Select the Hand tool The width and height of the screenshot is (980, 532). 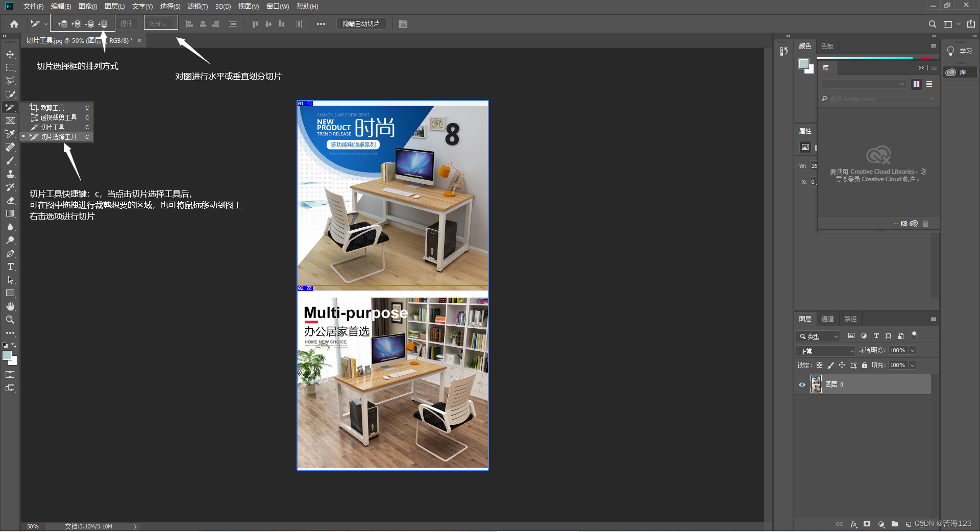pyautogui.click(x=10, y=306)
